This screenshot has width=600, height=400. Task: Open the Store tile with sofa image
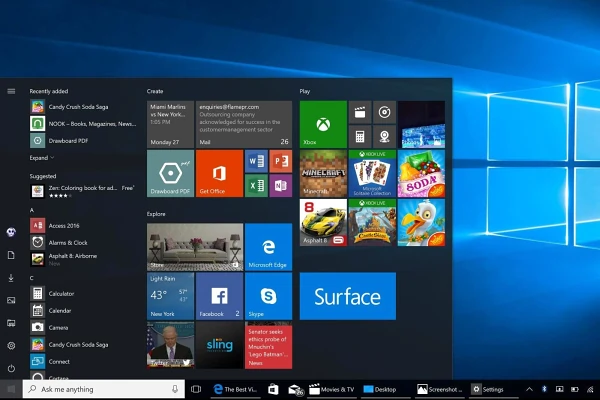[x=195, y=247]
